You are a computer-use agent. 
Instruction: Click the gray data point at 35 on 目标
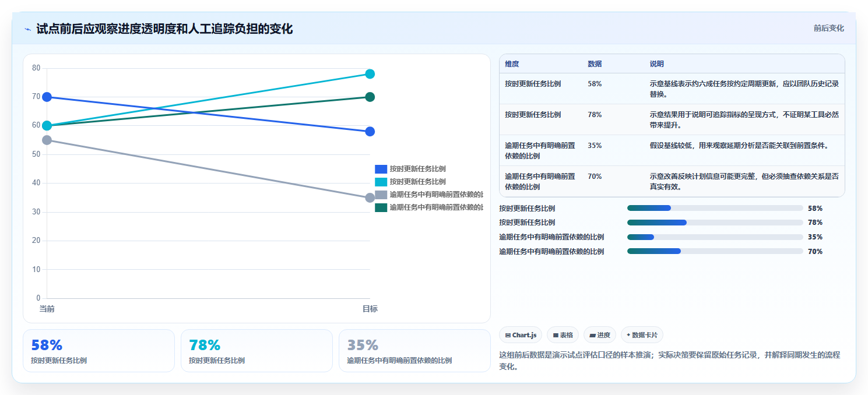[x=370, y=198]
